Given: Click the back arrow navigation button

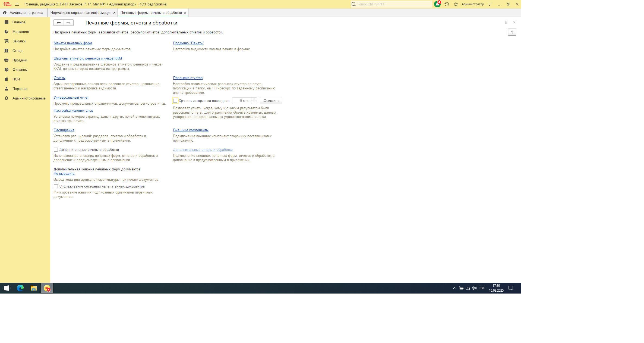Looking at the screenshot, I should [x=59, y=23].
